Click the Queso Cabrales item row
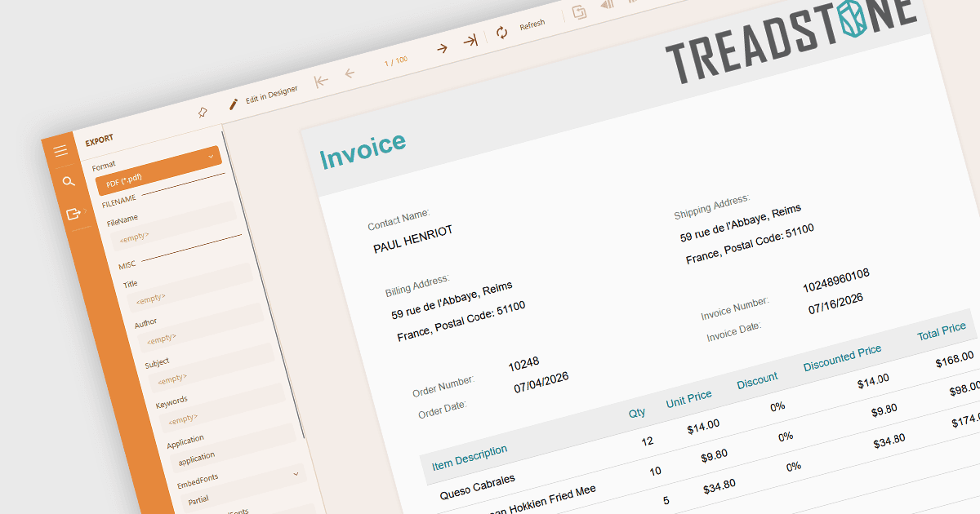 pyautogui.click(x=478, y=486)
